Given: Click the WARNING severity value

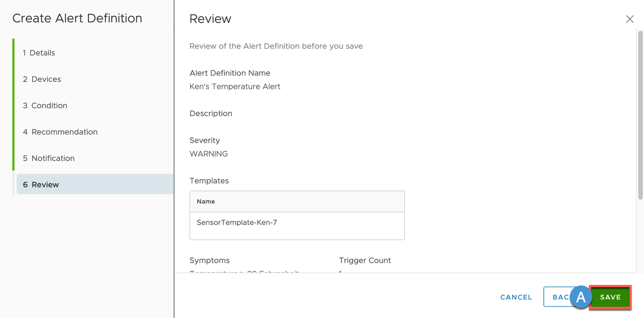Looking at the screenshot, I should click(208, 154).
